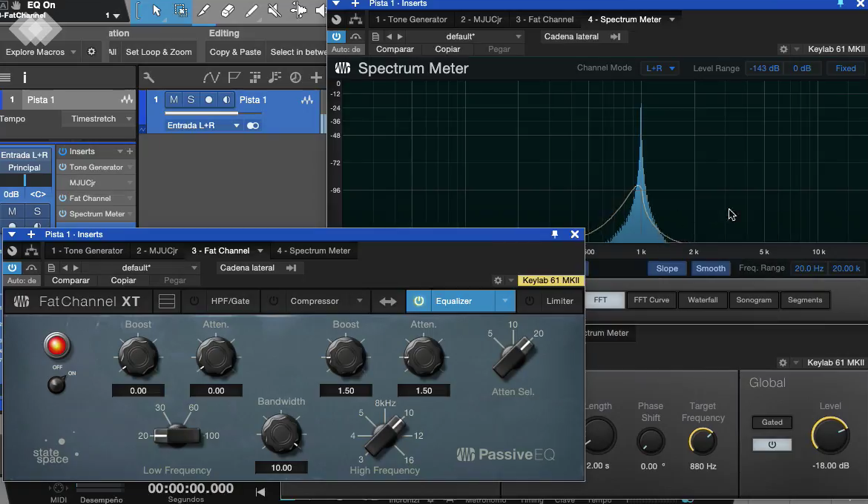
Task: Toggle the Equalizer power button
Action: point(419,301)
